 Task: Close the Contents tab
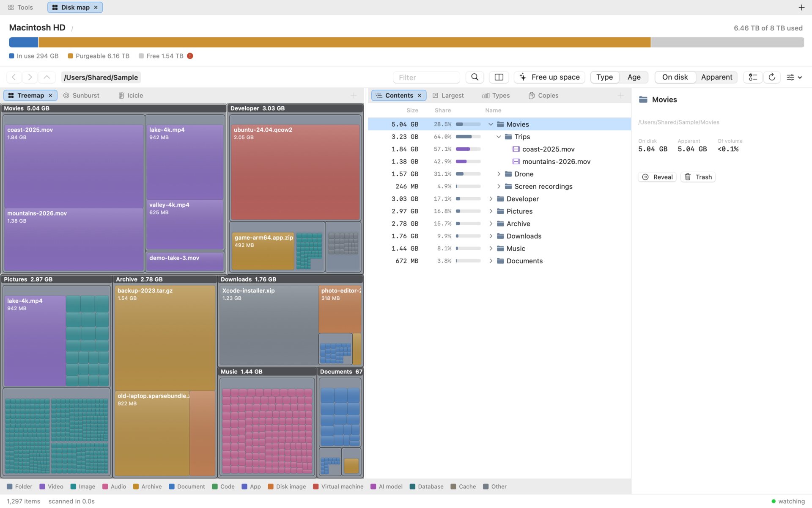(419, 95)
